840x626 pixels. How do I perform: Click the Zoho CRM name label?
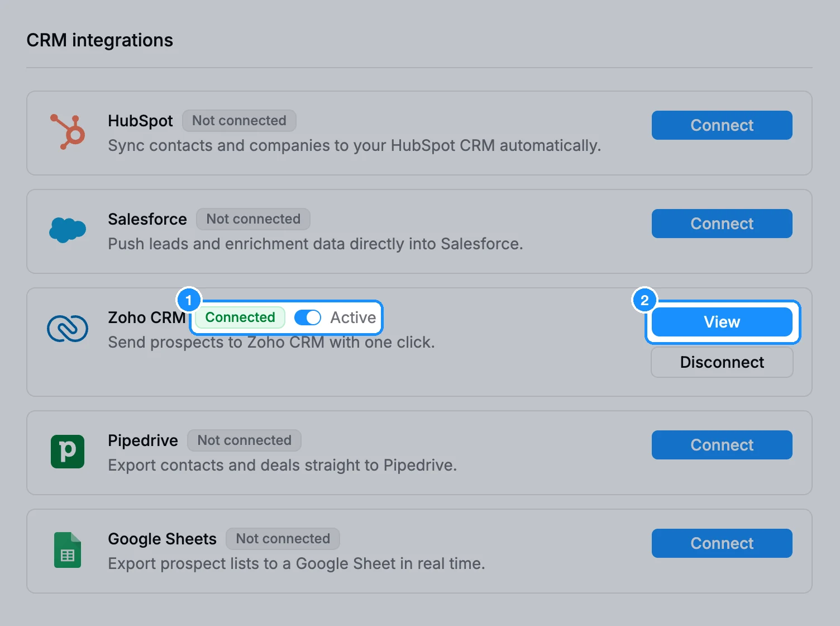click(147, 317)
